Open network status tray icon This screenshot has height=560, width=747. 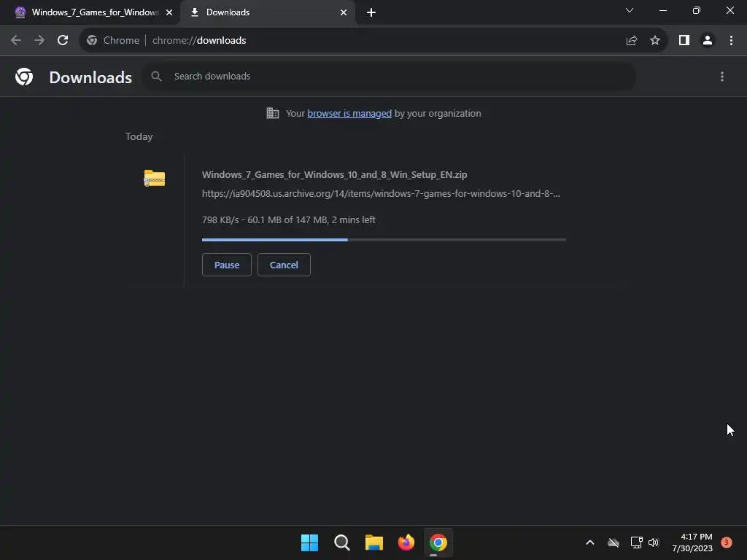636,542
